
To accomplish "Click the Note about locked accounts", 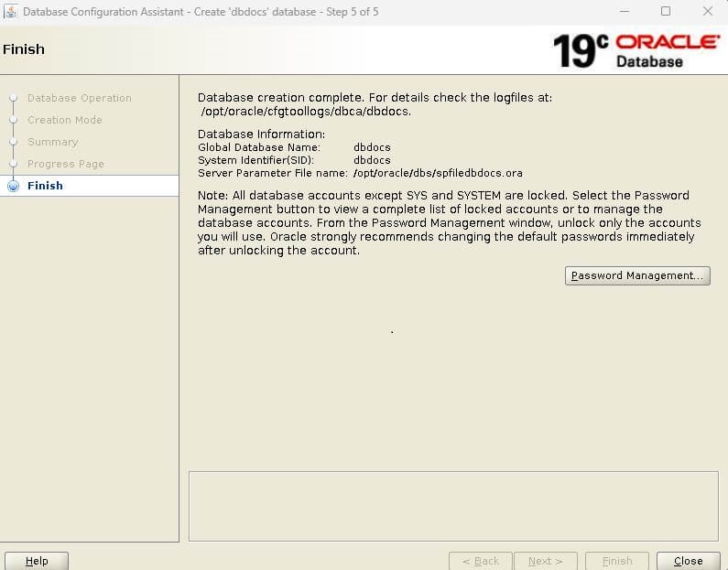I will 449,222.
